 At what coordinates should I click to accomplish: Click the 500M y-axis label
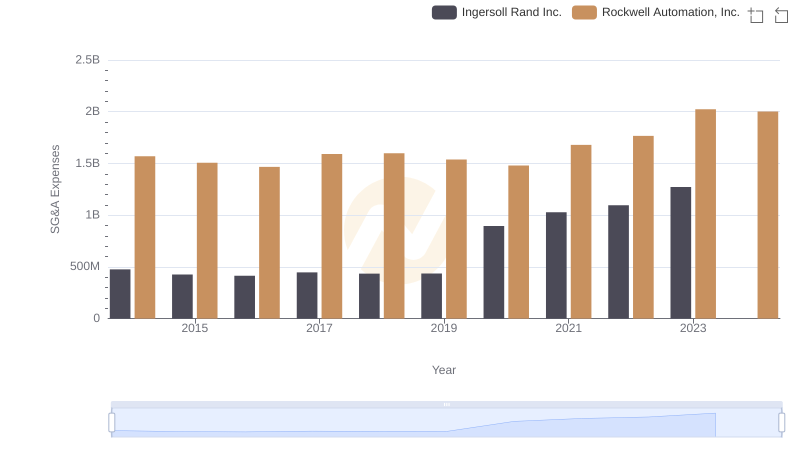(x=85, y=266)
